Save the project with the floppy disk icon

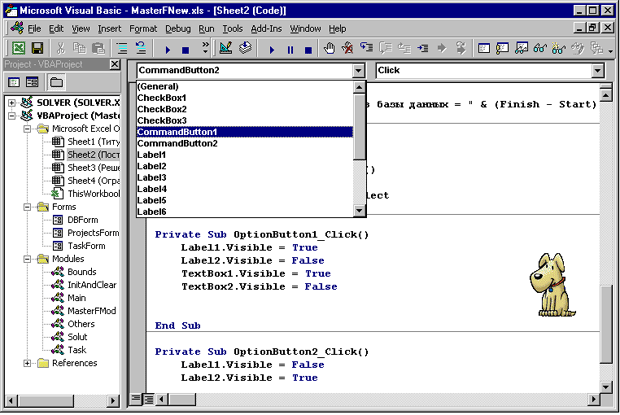[37, 48]
